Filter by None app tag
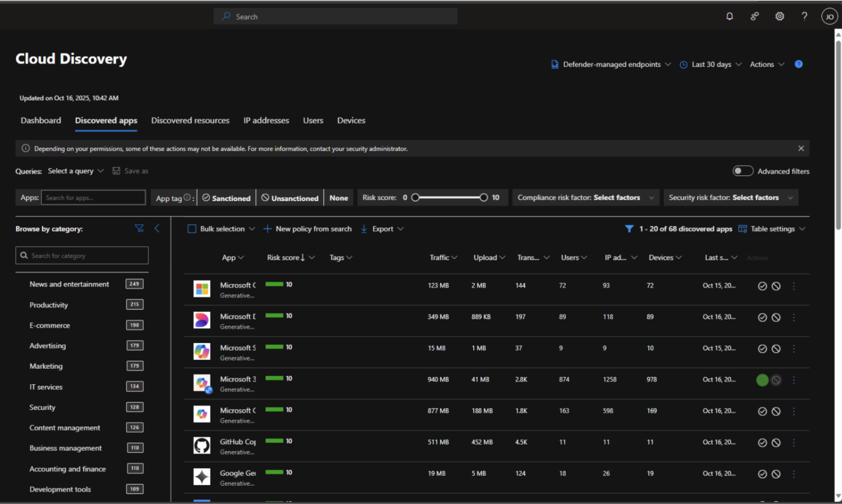 click(339, 198)
